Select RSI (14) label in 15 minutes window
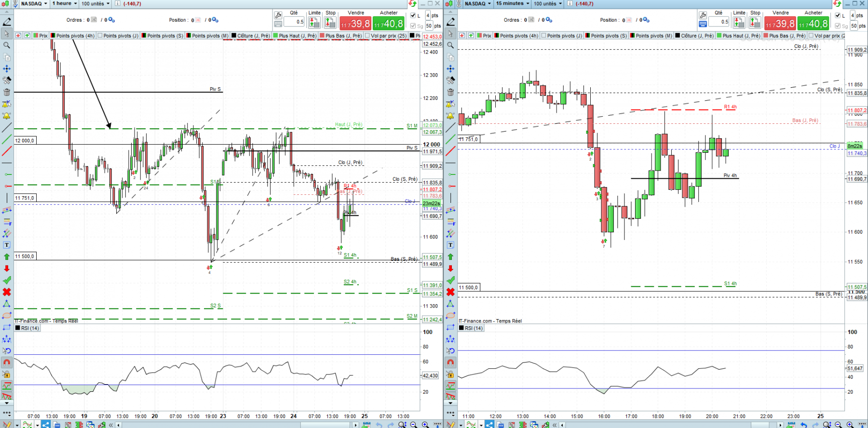Image resolution: width=868 pixels, height=428 pixels. [x=471, y=328]
